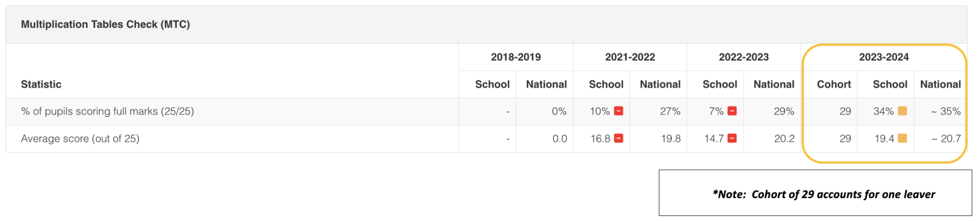The image size is (980, 221).
Task: Click red indicator beside 7% school 2022-2023
Action: 732,111
